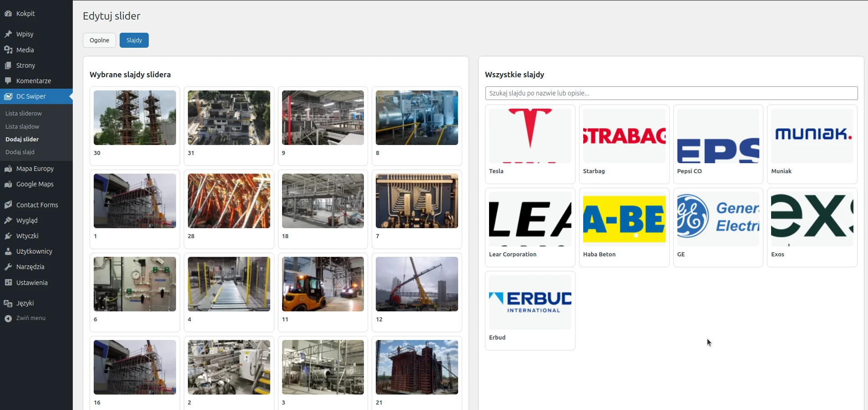The width and height of the screenshot is (868, 410).
Task: Click selected slide thumbnail labeled 16
Action: click(x=135, y=367)
